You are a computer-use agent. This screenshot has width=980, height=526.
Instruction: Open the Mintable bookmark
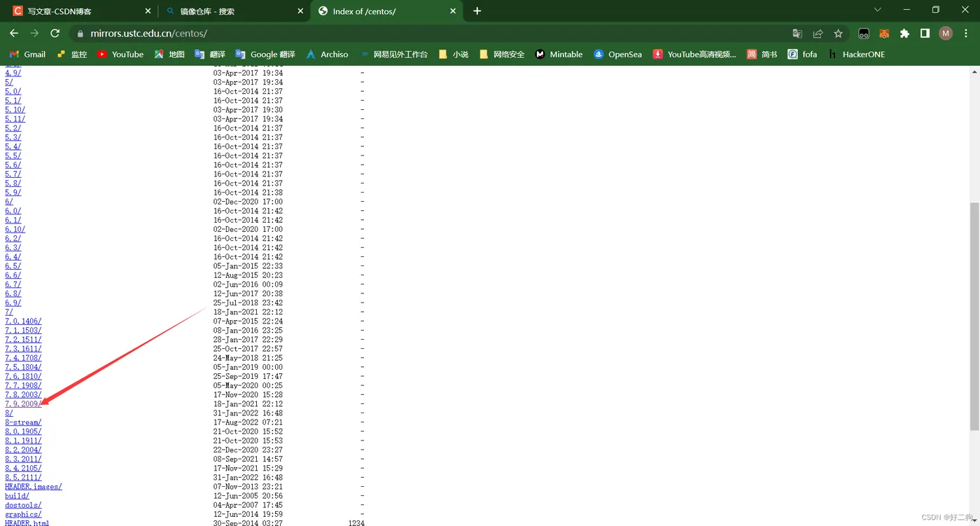pos(559,54)
